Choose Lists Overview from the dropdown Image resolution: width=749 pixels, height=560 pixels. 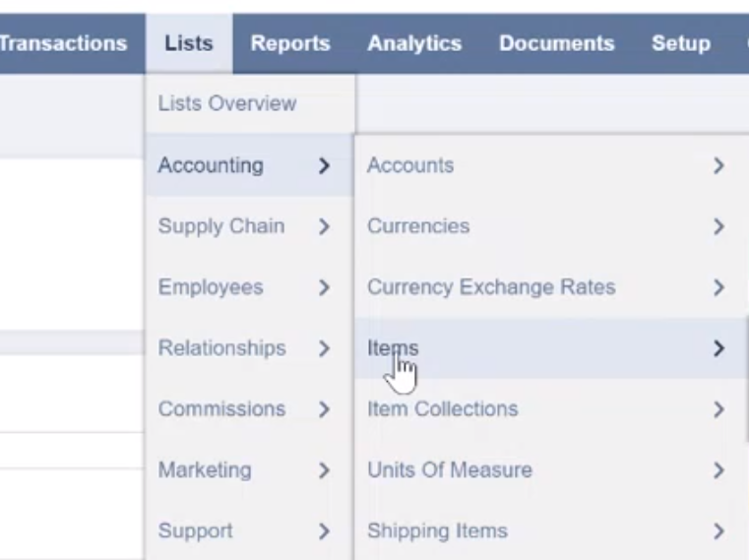[x=227, y=103]
